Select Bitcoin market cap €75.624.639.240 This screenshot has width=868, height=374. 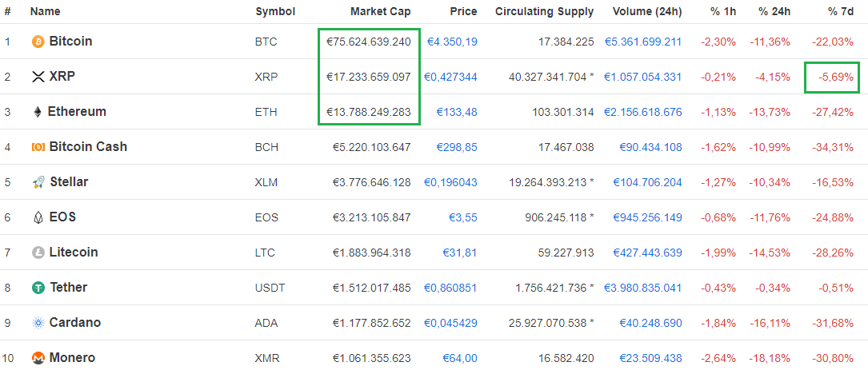coord(369,42)
